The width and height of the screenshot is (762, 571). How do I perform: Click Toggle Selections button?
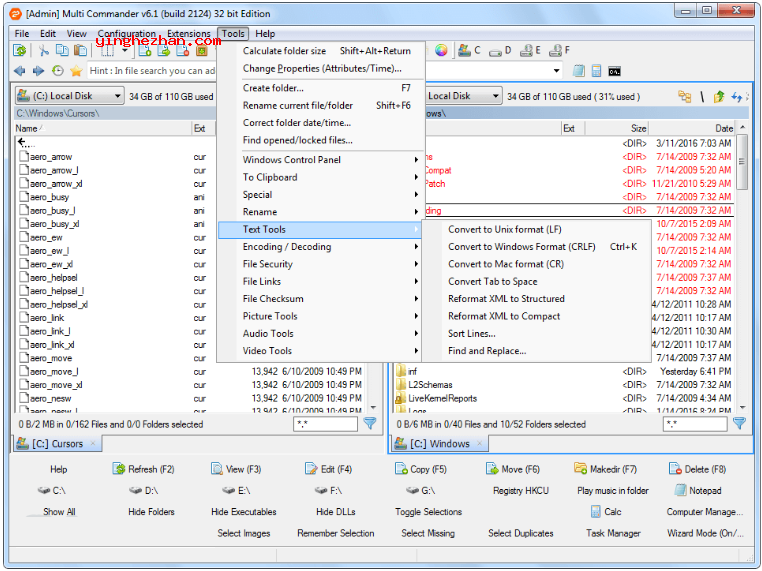(428, 512)
